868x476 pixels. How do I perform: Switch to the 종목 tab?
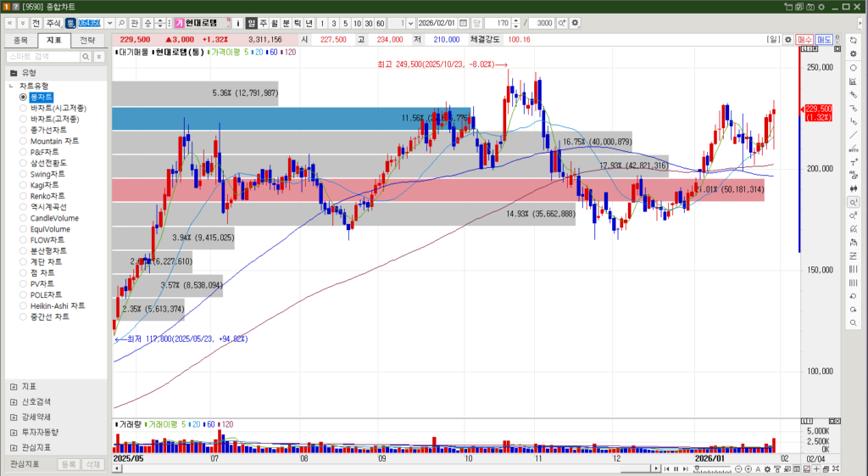click(21, 40)
